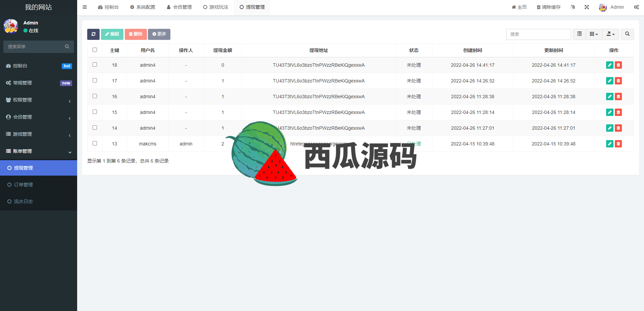Open 流水日志 in the sidebar
The height and width of the screenshot is (311, 644).
pos(39,201)
